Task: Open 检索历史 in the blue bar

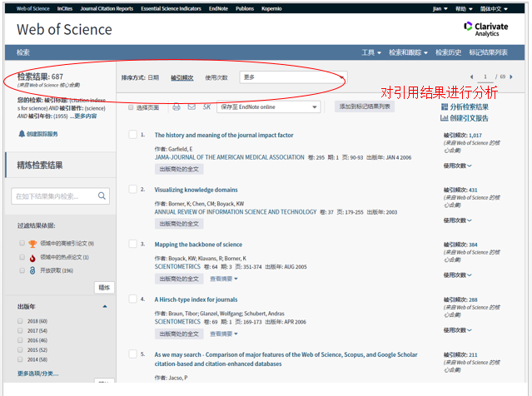Action: tap(448, 52)
